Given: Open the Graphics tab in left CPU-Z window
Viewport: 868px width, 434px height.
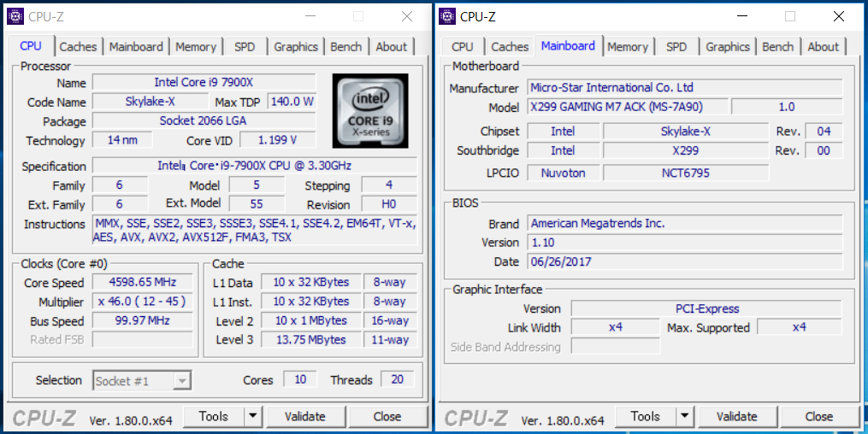Looking at the screenshot, I should click(296, 47).
